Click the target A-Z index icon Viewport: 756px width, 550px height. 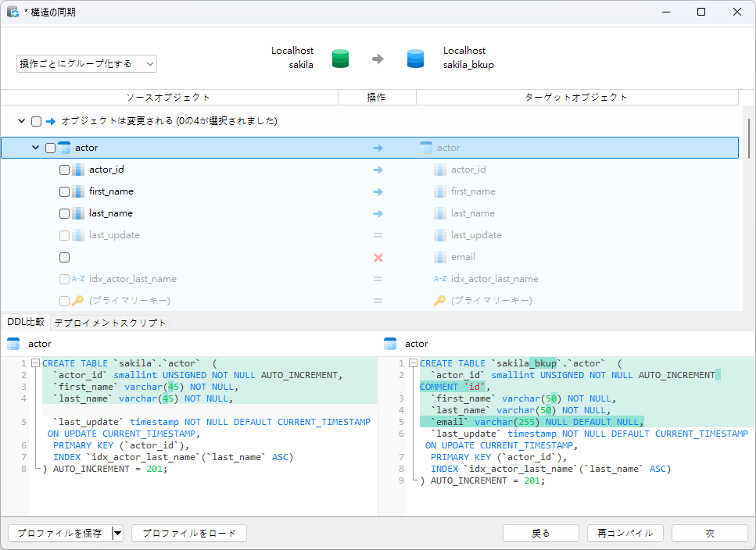(x=439, y=278)
